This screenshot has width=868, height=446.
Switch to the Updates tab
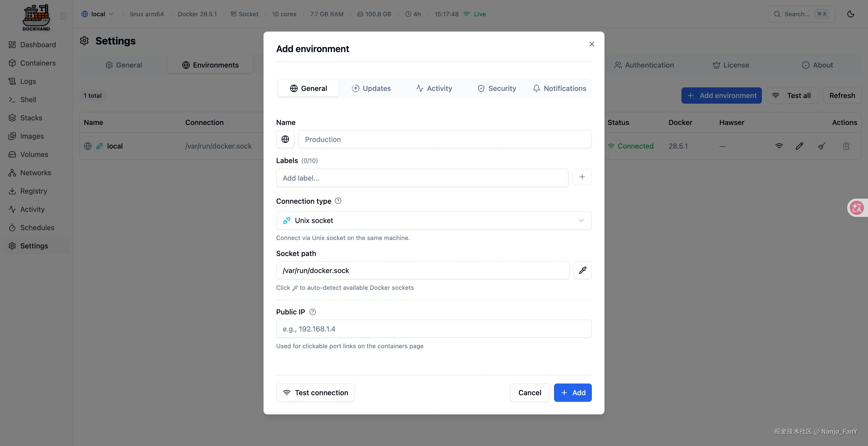[x=371, y=88]
